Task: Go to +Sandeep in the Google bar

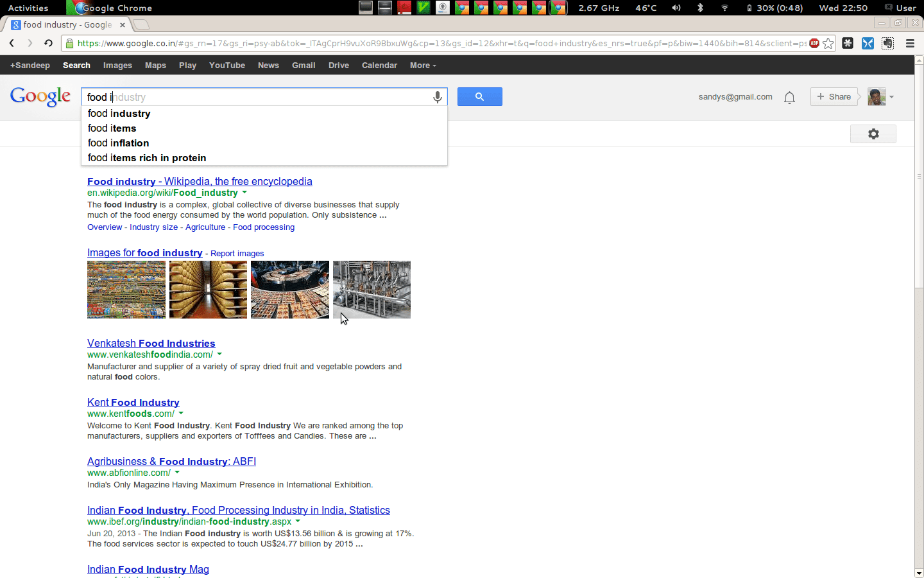Action: (x=30, y=66)
